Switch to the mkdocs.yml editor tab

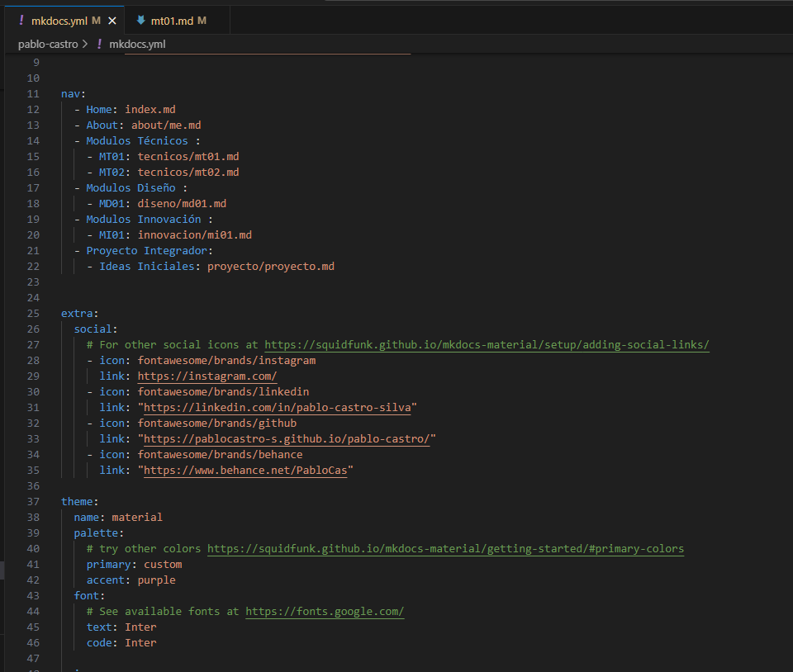(64, 21)
